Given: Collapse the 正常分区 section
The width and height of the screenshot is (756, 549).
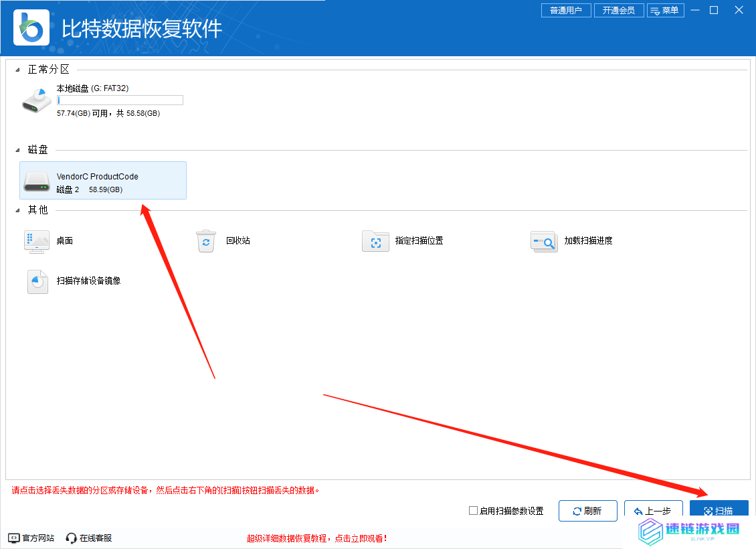Looking at the screenshot, I should point(17,70).
